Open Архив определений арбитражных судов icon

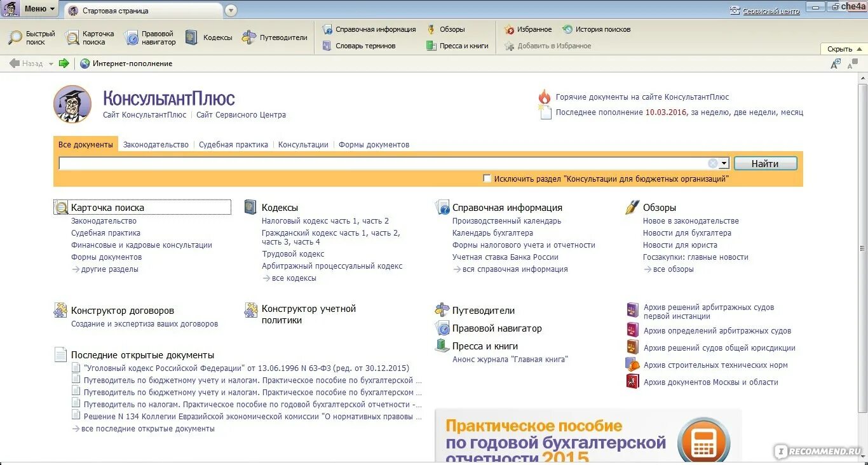pos(632,330)
